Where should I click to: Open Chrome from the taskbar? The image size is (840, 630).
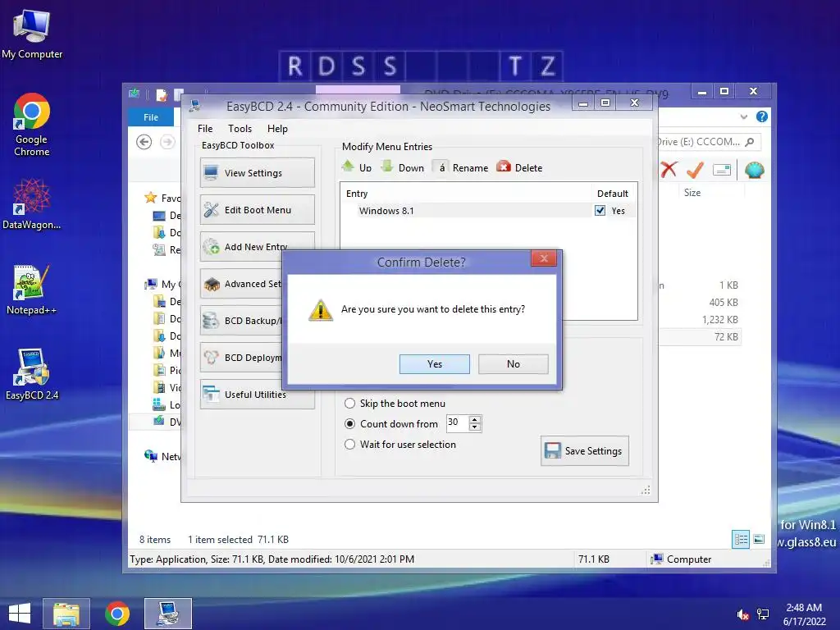[x=117, y=614]
